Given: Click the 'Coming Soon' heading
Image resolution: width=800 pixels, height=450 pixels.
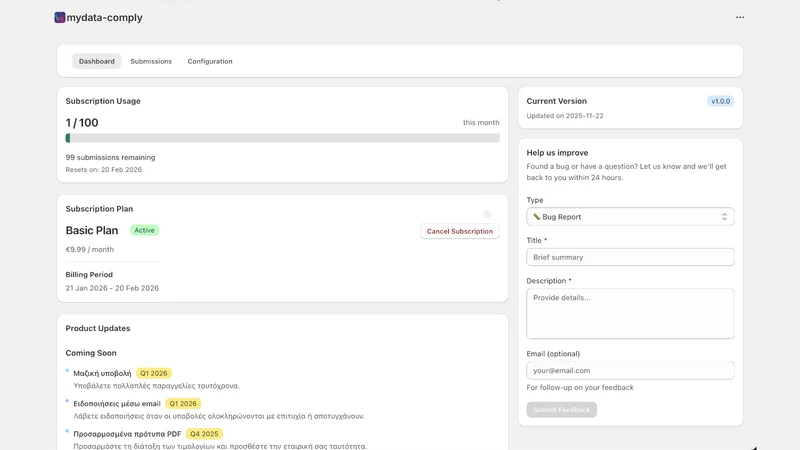Looking at the screenshot, I should pos(91,353).
